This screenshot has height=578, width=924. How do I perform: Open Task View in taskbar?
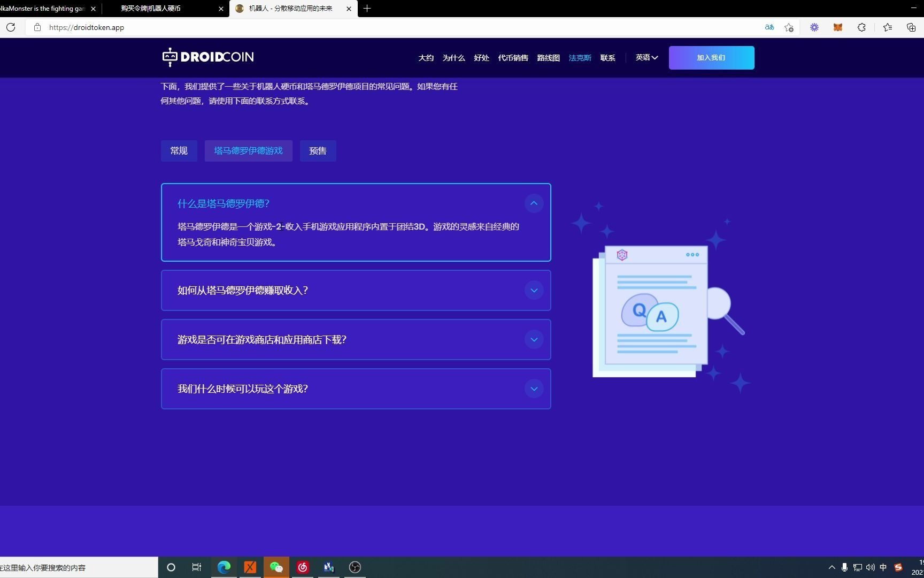[x=197, y=567]
